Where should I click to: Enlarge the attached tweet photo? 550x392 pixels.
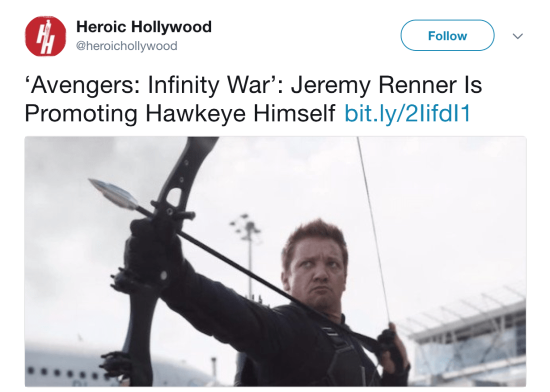pos(275,261)
